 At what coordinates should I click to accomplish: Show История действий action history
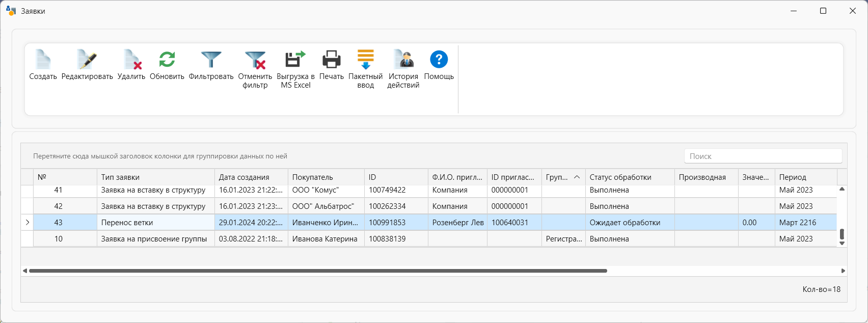[x=403, y=69]
